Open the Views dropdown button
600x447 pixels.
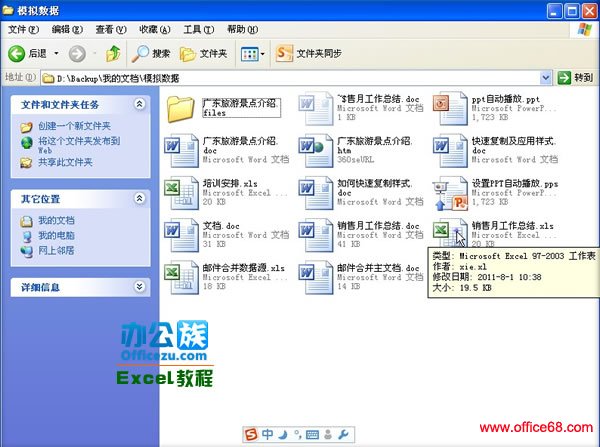point(253,54)
